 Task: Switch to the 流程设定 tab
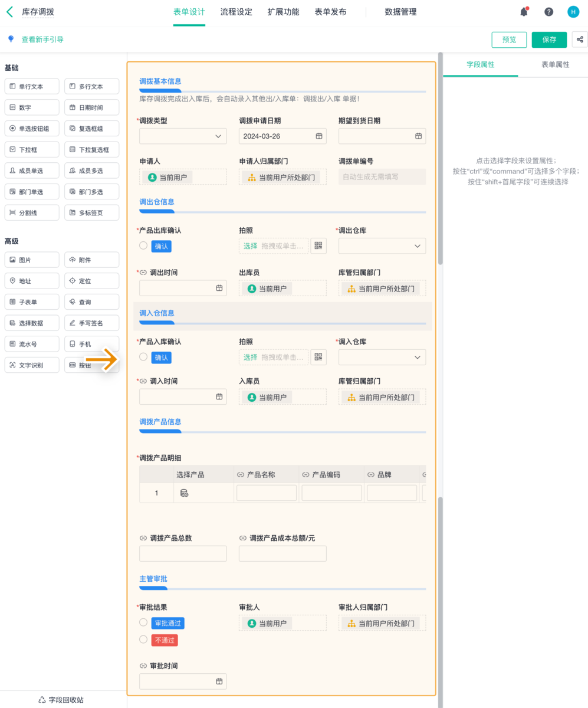236,12
